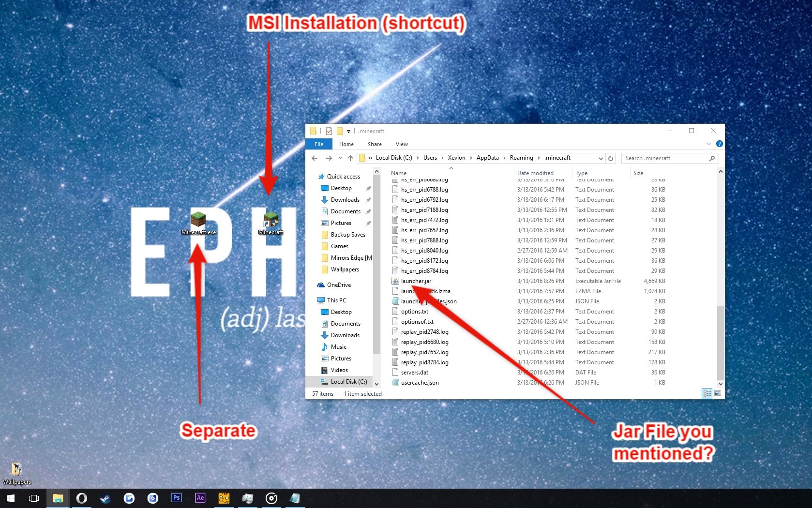Screen dimensions: 812x508
Task: Click the OneDrive cloud icon
Action: (320, 285)
